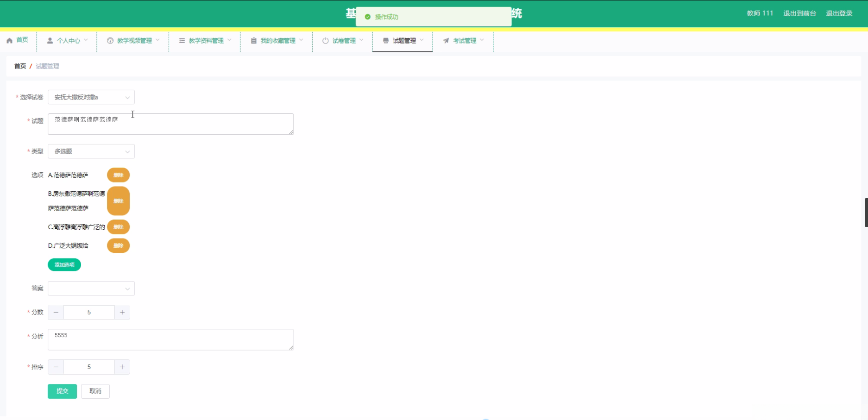
Task: Delete option A with its 删除 button
Action: (x=118, y=175)
